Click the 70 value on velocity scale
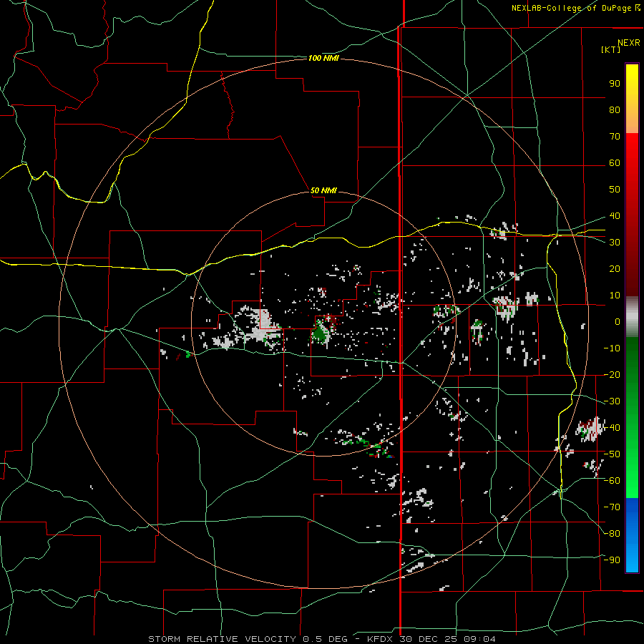 point(615,137)
